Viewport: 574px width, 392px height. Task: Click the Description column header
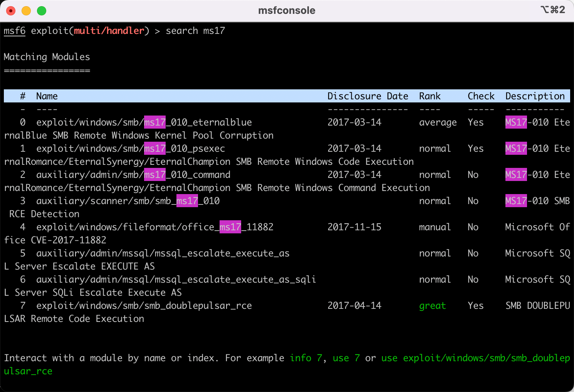(x=535, y=96)
